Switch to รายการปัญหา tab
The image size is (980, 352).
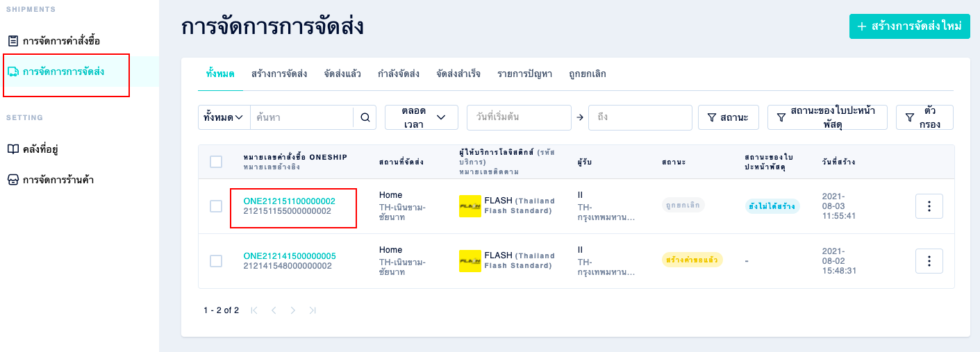524,74
